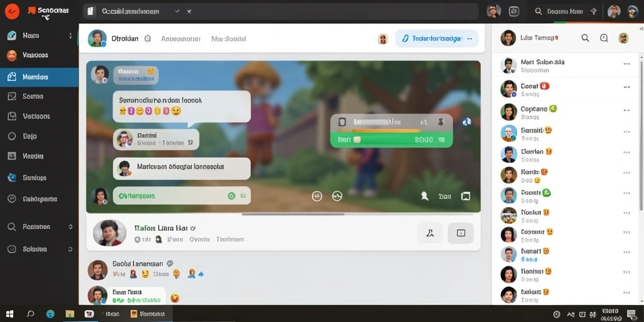The height and width of the screenshot is (322, 644).
Task: Switch to the "Mocdiobital" tab in chat header
Action: [229, 39]
